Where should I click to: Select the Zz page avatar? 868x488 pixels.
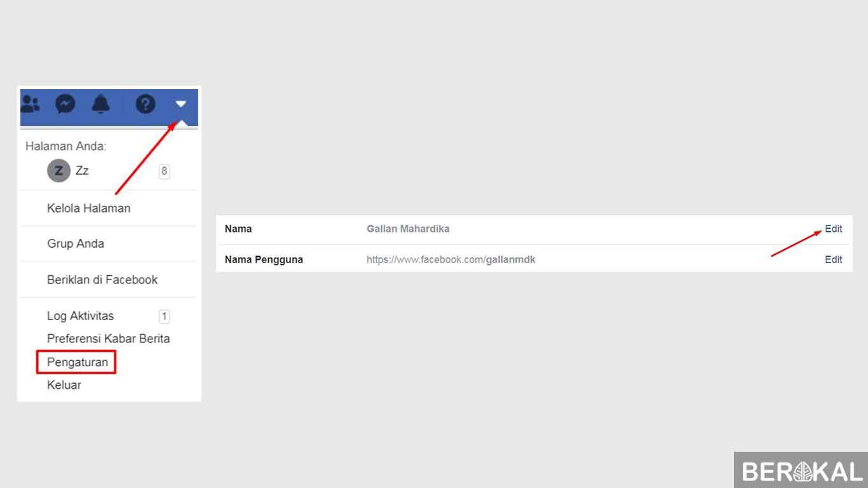coord(58,171)
